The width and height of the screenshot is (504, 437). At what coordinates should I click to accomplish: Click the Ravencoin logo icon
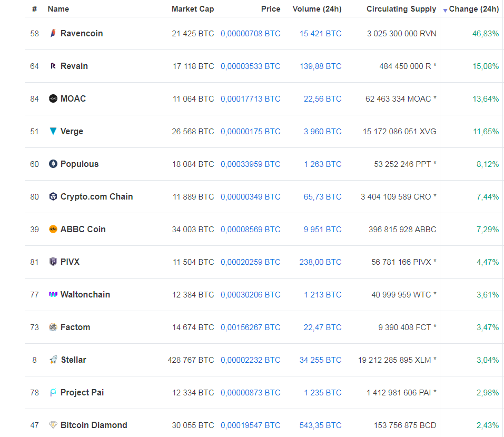click(53, 33)
